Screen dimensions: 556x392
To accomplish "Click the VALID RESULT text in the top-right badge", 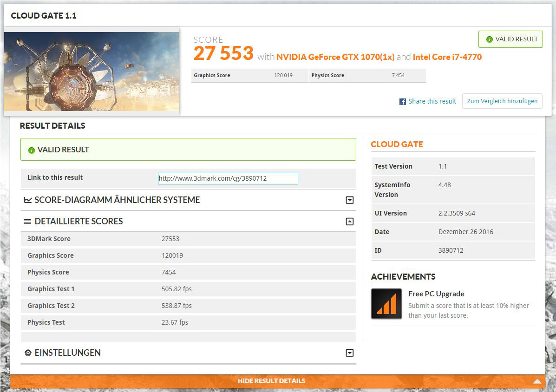I will click(x=516, y=39).
